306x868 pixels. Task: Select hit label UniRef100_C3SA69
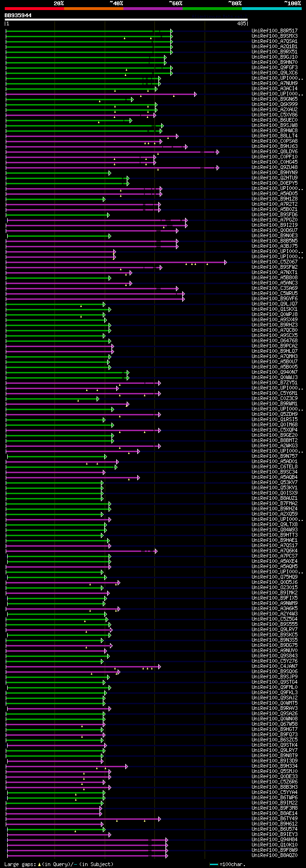274,288
